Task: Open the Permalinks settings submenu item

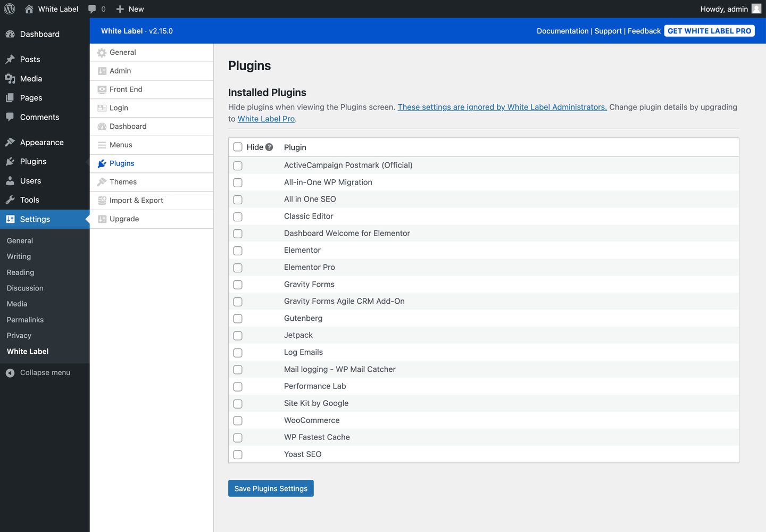Action: 25,320
